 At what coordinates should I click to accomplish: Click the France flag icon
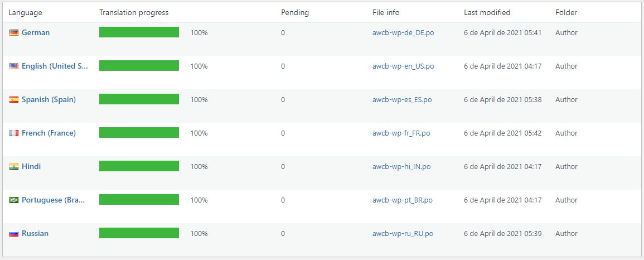pyautogui.click(x=14, y=133)
